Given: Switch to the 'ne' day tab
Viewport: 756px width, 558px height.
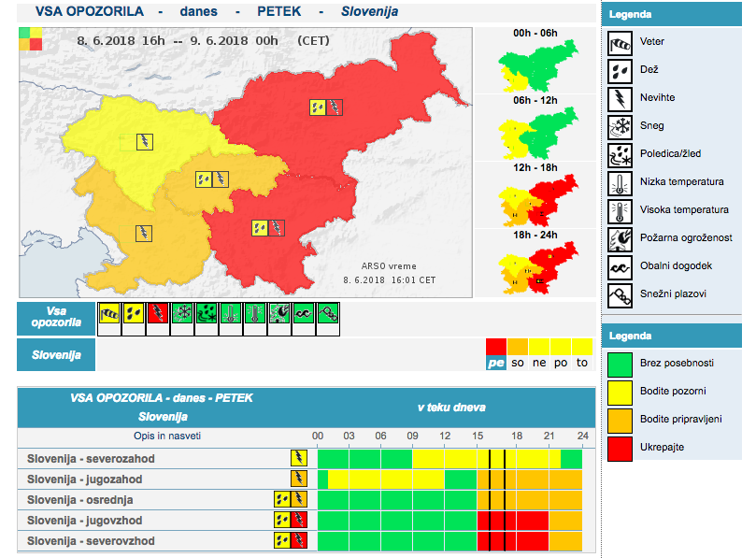Looking at the screenshot, I should [539, 362].
